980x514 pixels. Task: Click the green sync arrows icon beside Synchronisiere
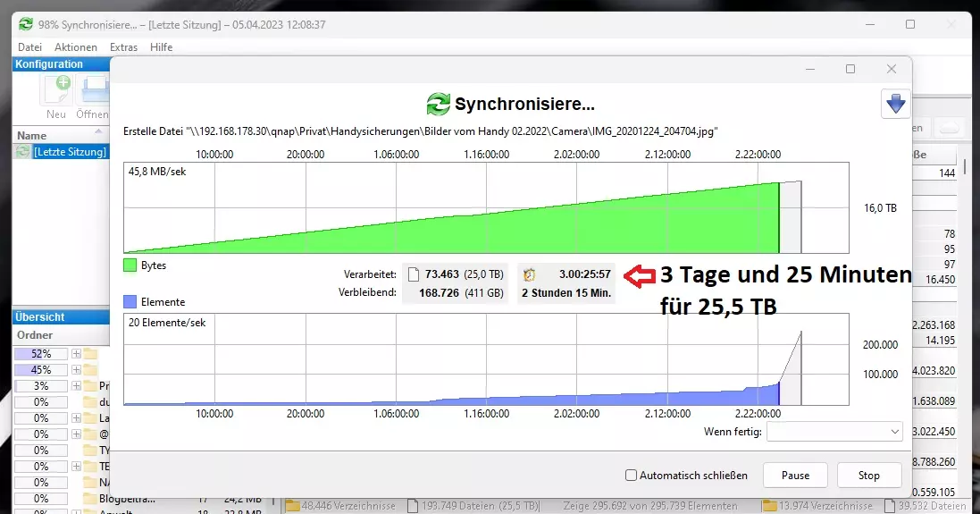click(x=439, y=104)
